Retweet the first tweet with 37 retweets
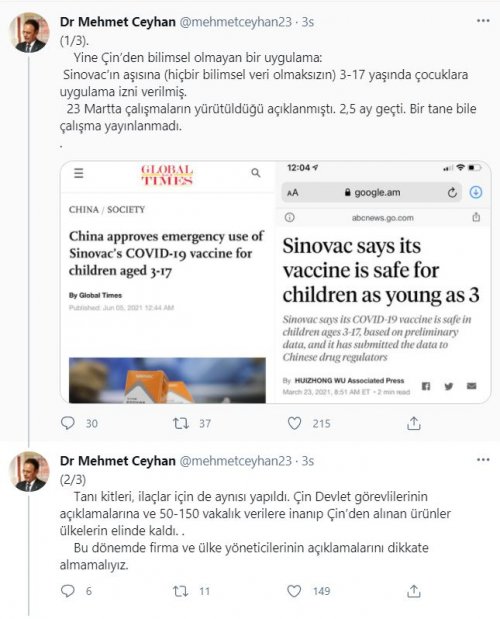The height and width of the screenshot is (619, 500). (181, 424)
